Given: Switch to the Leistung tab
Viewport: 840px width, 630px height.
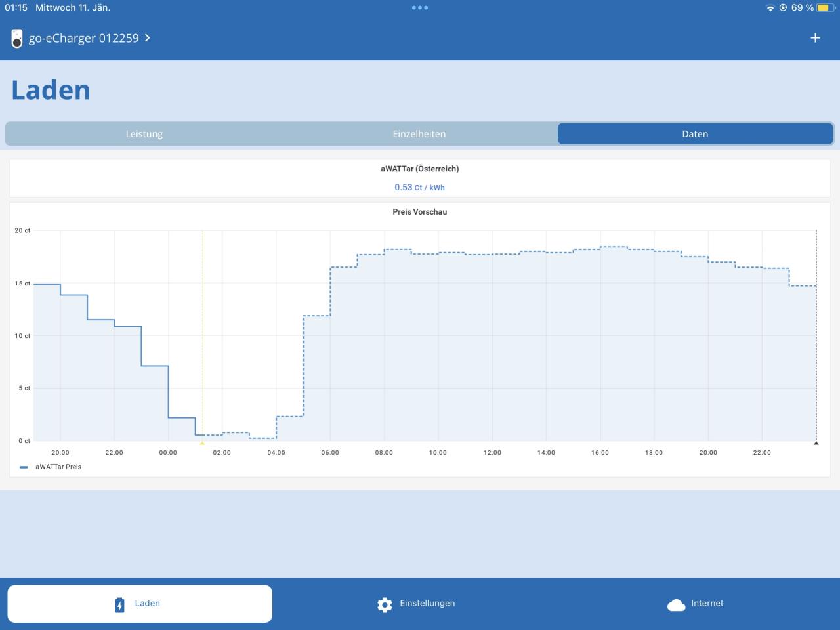Looking at the screenshot, I should (x=144, y=134).
